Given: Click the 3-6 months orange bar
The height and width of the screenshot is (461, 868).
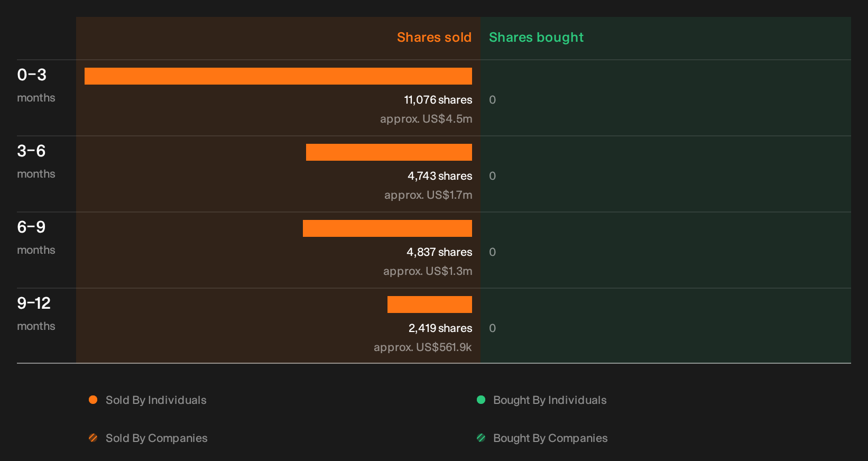Looking at the screenshot, I should 389,152.
